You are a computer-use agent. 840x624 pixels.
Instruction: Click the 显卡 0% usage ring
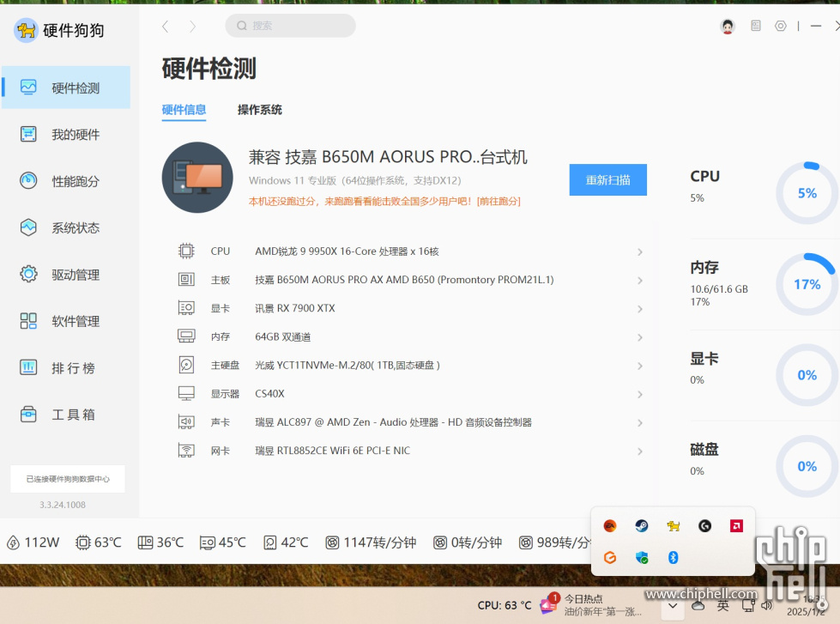pos(807,375)
